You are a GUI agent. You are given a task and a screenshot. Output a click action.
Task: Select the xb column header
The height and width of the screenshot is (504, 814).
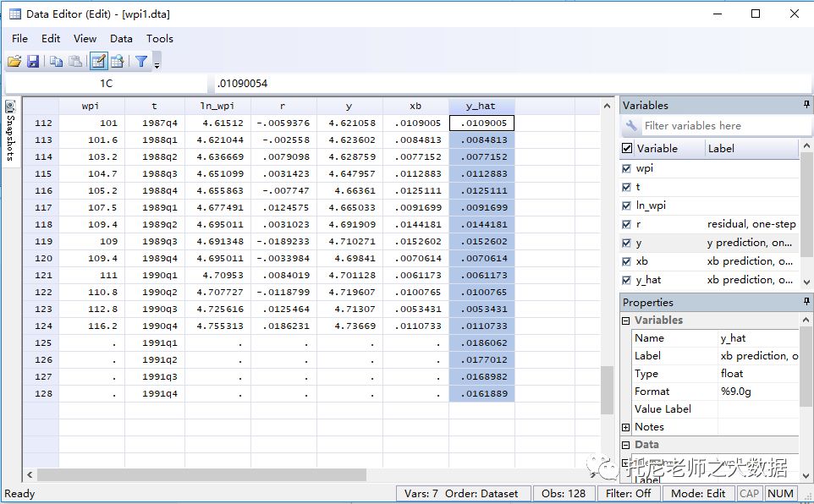pos(415,106)
